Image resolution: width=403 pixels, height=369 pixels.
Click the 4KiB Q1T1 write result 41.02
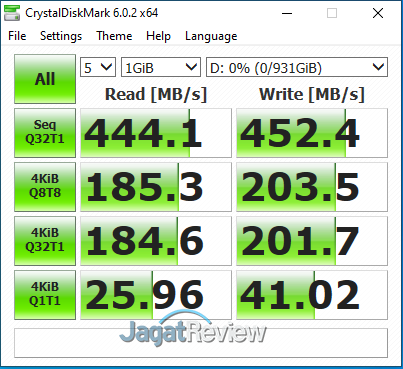coord(312,295)
